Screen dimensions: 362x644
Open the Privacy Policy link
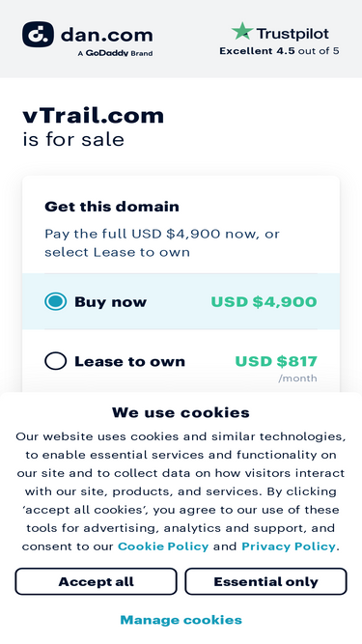pos(289,546)
